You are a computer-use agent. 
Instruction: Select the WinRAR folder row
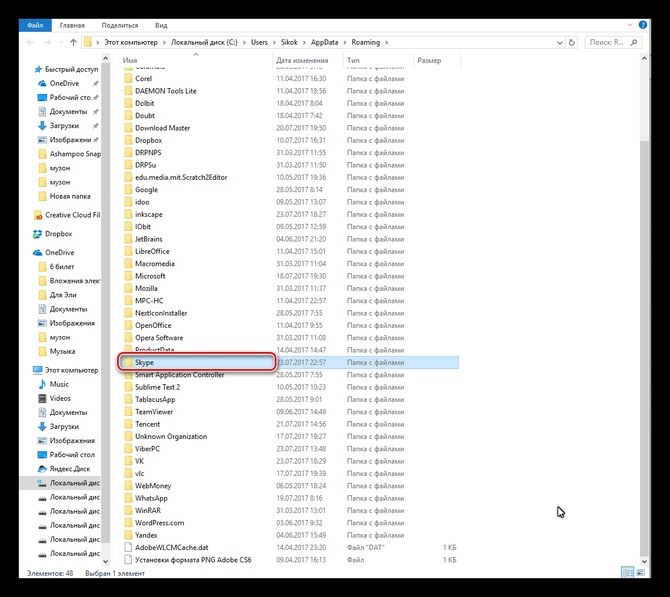[288, 510]
